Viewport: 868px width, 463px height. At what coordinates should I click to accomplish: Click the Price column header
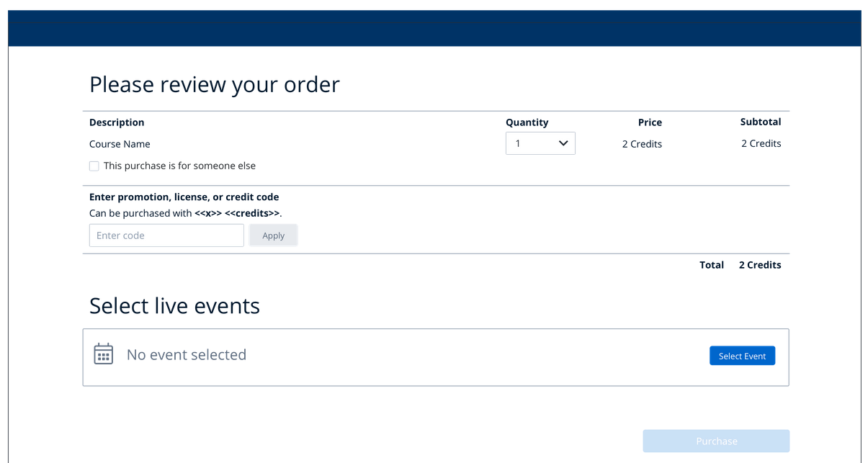point(650,122)
